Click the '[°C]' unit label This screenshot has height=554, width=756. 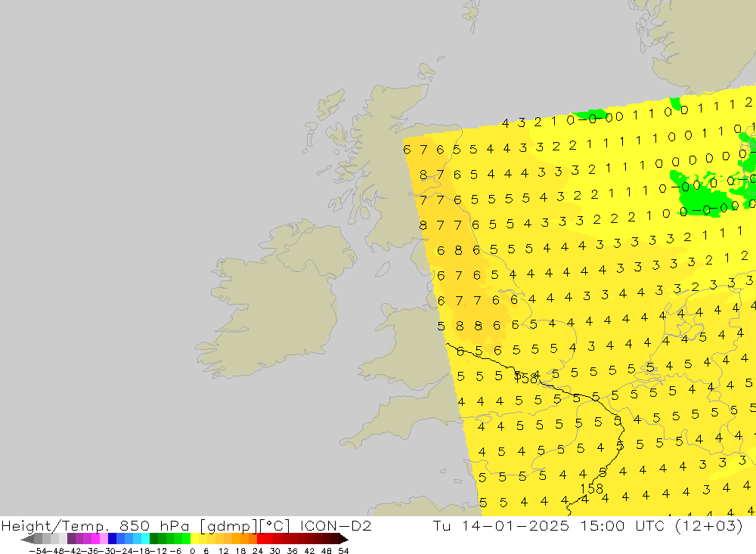275,525
